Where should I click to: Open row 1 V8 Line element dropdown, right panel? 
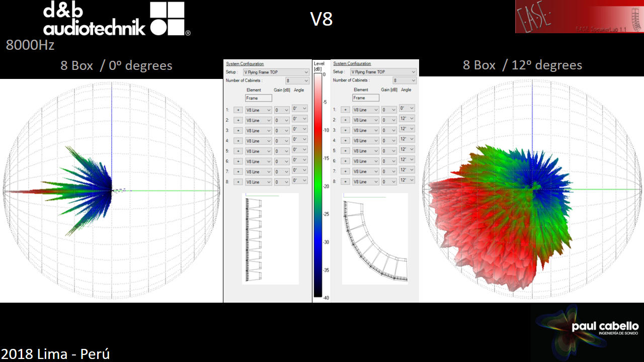(366, 110)
